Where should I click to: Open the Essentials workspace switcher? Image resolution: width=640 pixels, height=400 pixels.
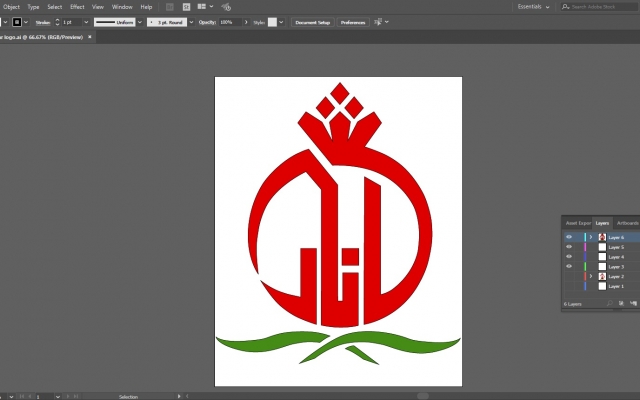pyautogui.click(x=533, y=7)
